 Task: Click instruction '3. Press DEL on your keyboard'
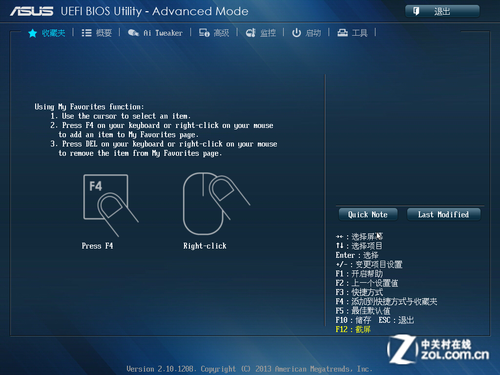click(164, 149)
